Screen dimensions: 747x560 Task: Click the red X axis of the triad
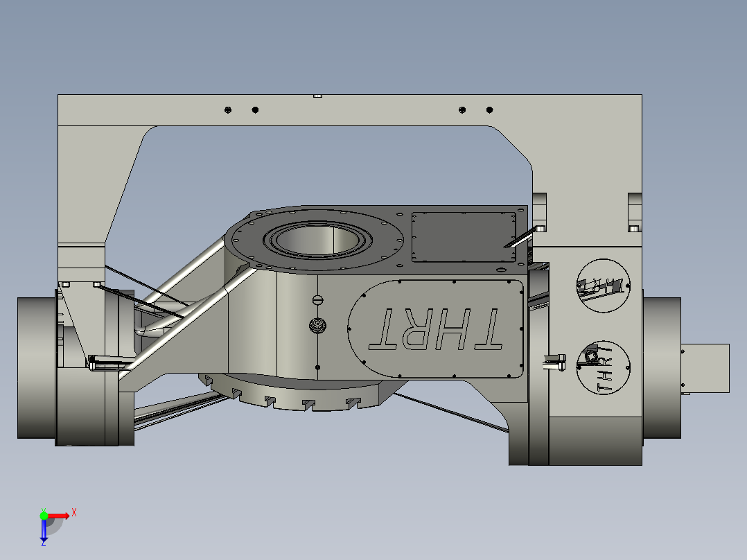click(60, 516)
